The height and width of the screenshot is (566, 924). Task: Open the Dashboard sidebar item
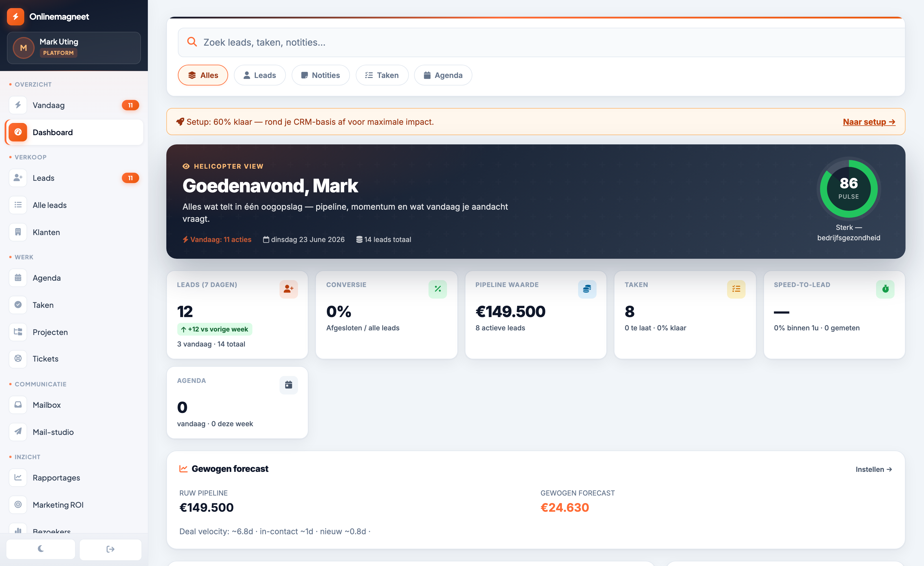pos(74,132)
